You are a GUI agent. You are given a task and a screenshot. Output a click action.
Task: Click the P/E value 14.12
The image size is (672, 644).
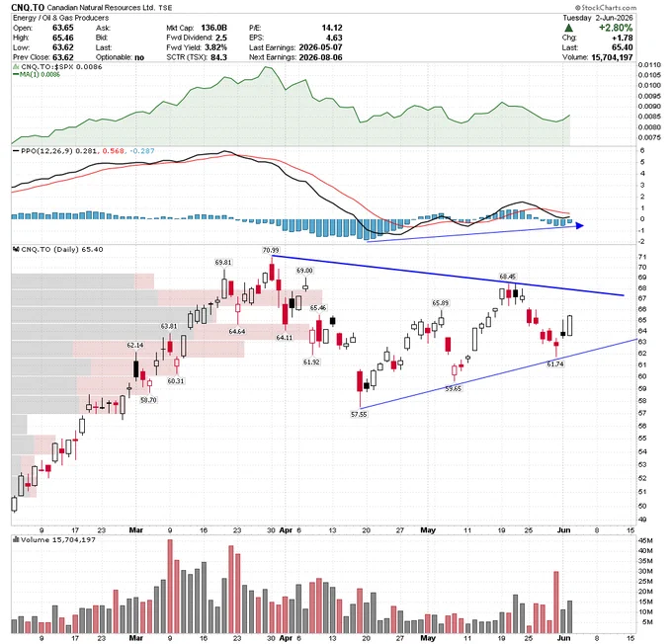332,28
